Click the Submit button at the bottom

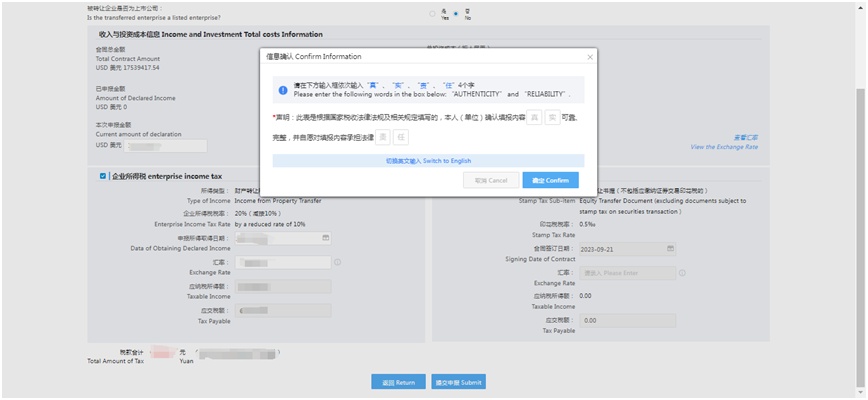(x=458, y=382)
